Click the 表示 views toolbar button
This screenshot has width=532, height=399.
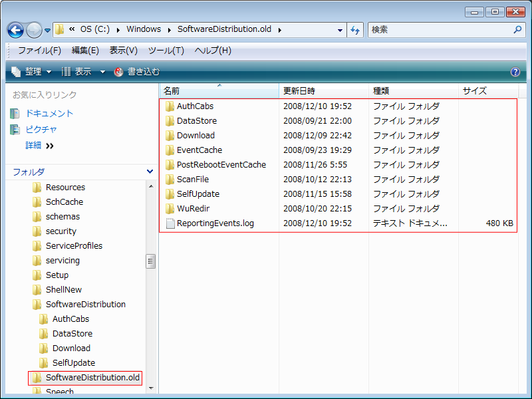pyautogui.click(x=76, y=72)
